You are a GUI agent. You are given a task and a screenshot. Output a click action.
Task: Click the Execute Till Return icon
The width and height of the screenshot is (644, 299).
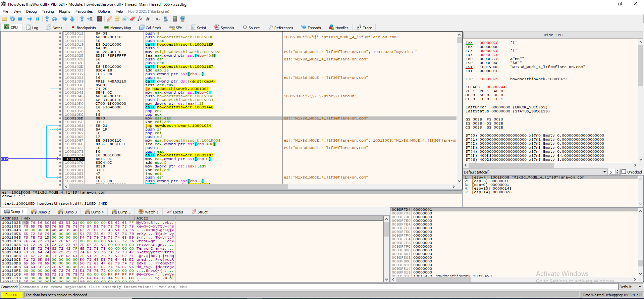pyautogui.click(x=82, y=19)
